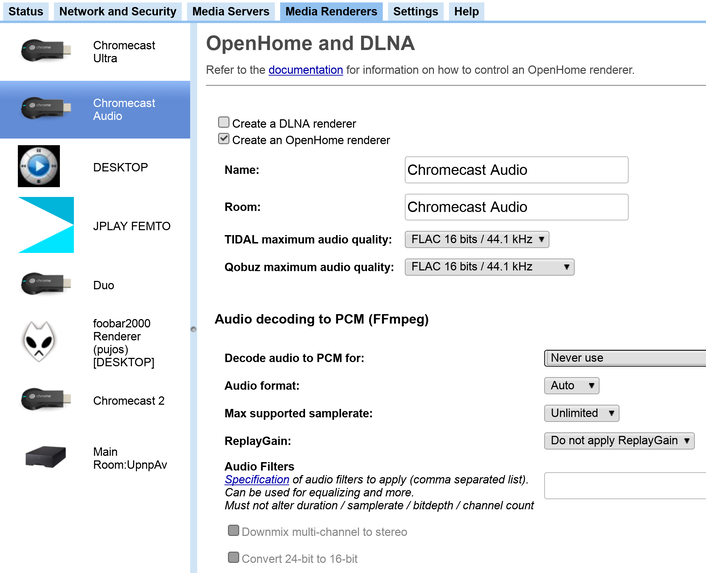Open Qobuz maximum audio quality dropdown
Viewport: 706px width, 573px height.
pos(489,266)
